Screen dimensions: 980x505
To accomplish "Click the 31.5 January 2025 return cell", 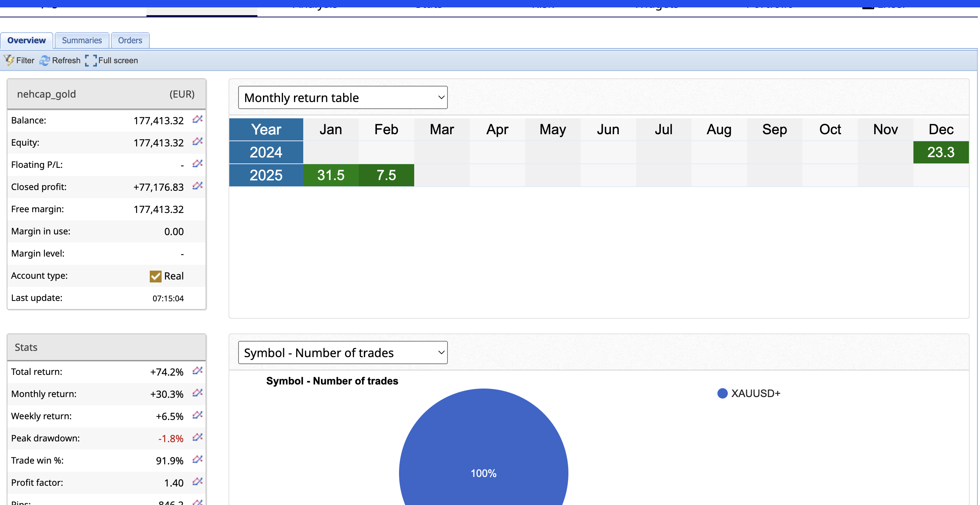I will [331, 175].
